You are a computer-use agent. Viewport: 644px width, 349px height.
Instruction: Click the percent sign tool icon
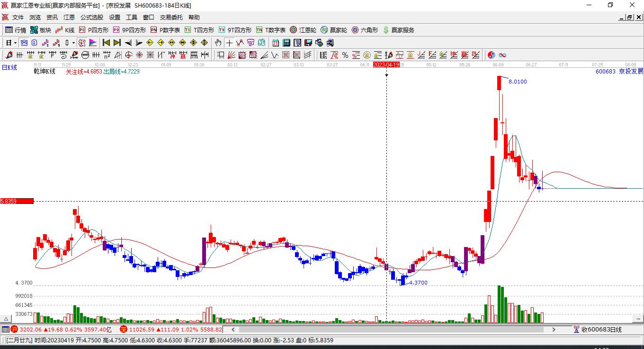(345, 55)
